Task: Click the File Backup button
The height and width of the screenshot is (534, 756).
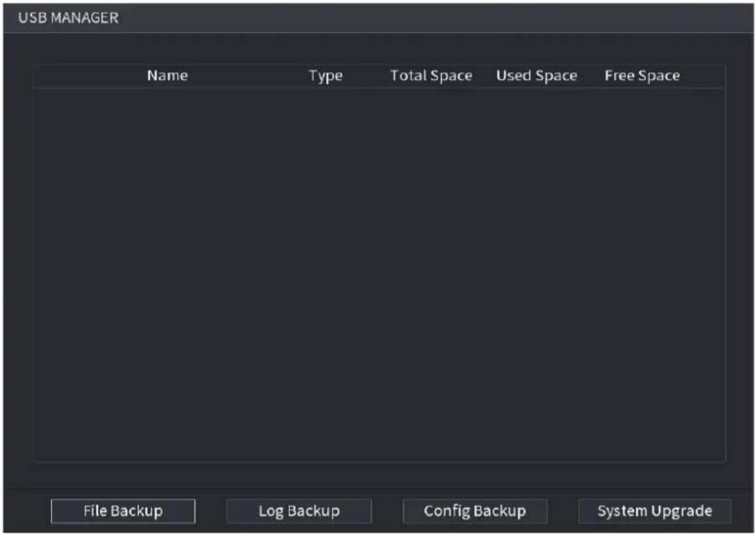Action: tap(123, 511)
